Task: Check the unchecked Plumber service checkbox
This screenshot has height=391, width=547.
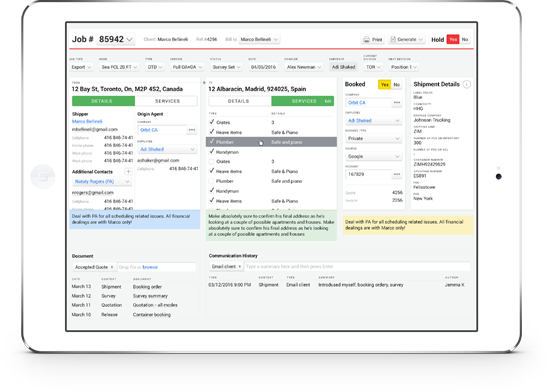Action: click(211, 181)
